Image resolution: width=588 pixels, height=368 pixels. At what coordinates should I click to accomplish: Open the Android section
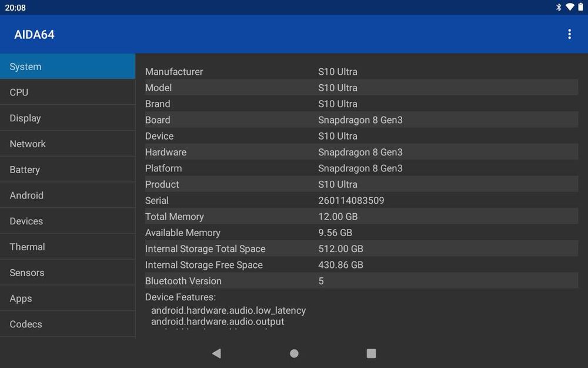pos(68,195)
